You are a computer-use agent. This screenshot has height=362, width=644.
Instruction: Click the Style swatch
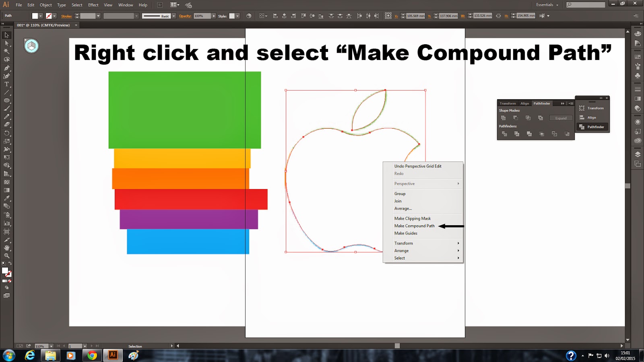232,16
